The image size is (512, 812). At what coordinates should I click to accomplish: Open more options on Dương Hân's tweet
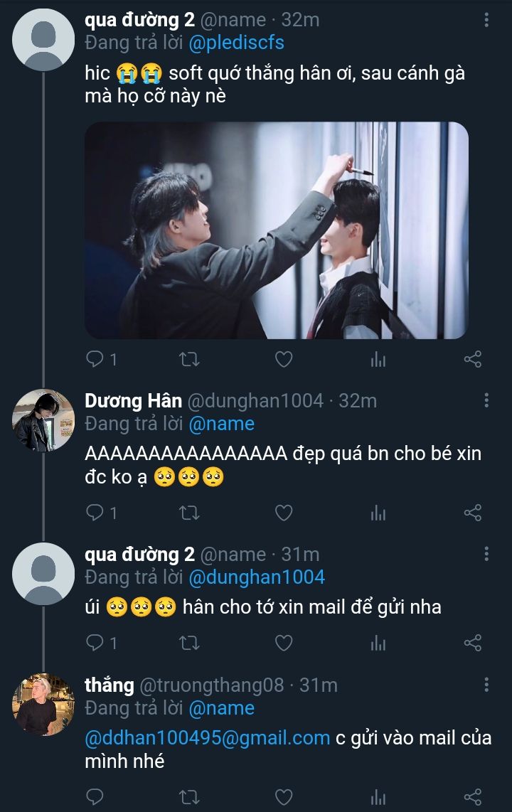pos(486,400)
